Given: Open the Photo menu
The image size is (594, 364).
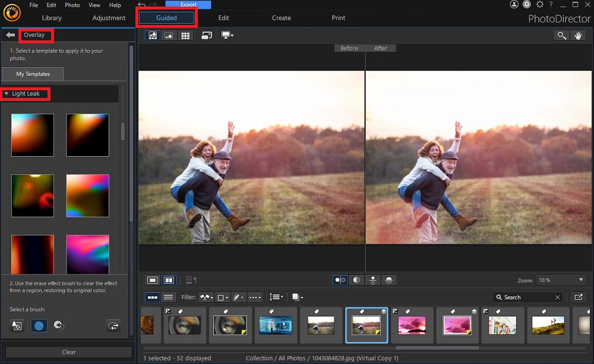Looking at the screenshot, I should pos(72,5).
